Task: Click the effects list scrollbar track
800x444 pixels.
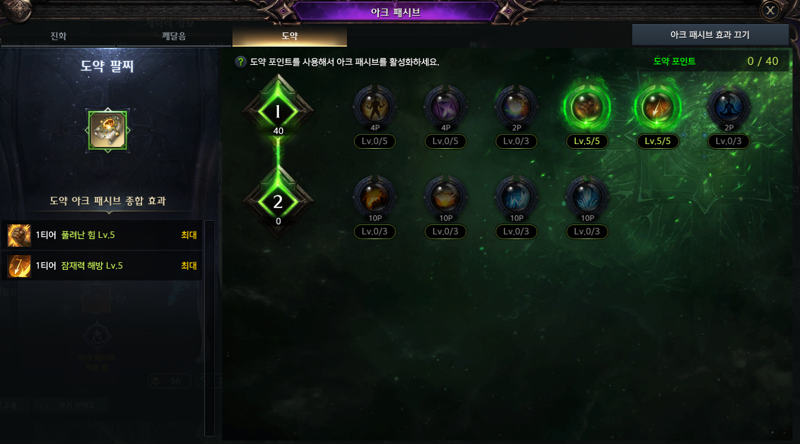Action: coord(209,328)
